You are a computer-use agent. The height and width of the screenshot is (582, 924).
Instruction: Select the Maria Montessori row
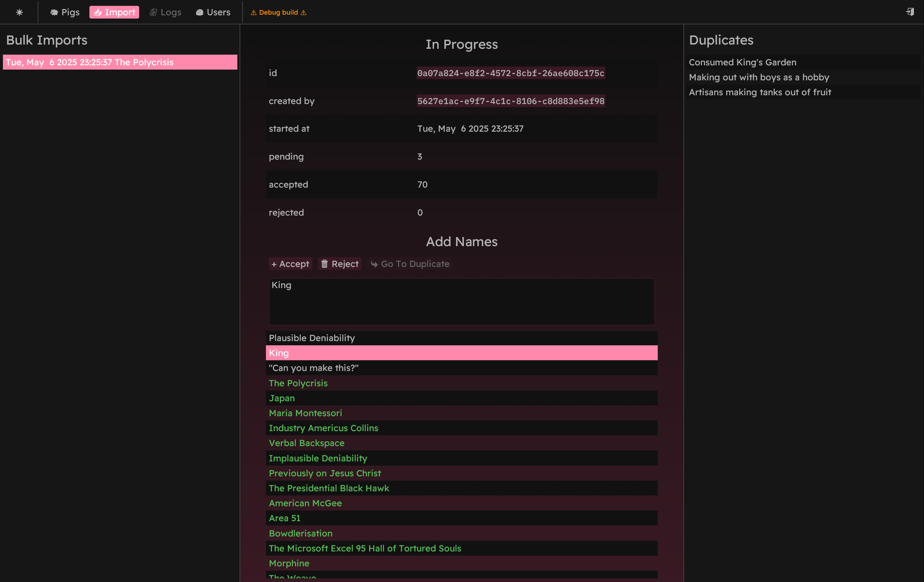(462, 413)
